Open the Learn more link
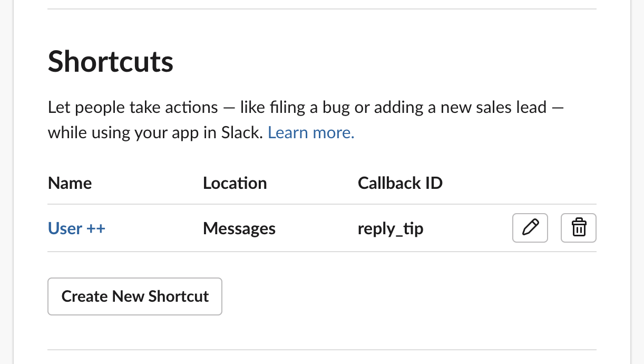The width and height of the screenshot is (644, 364). click(311, 132)
